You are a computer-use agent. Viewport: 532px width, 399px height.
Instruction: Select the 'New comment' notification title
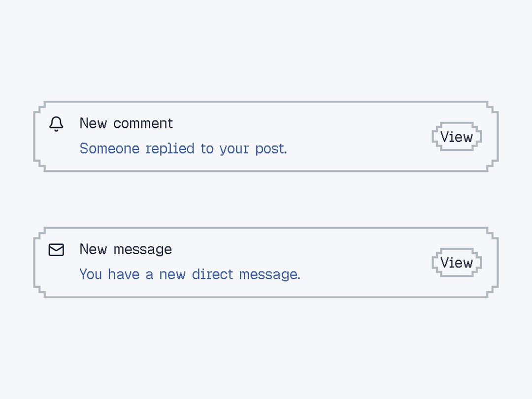[x=126, y=123]
